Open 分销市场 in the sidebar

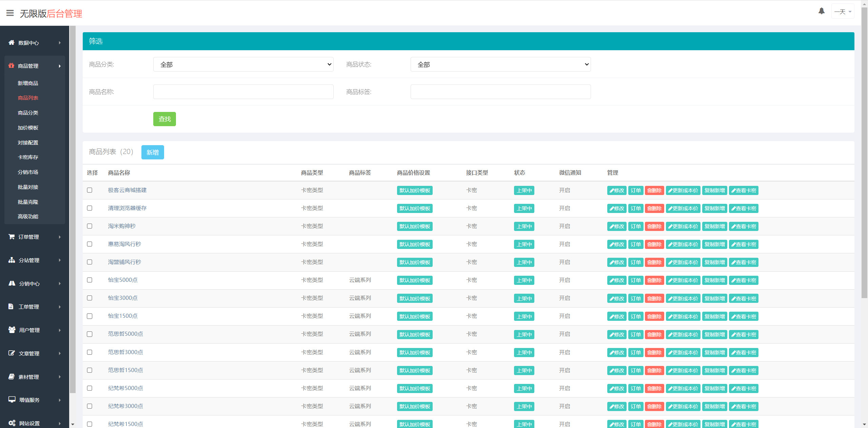click(28, 172)
